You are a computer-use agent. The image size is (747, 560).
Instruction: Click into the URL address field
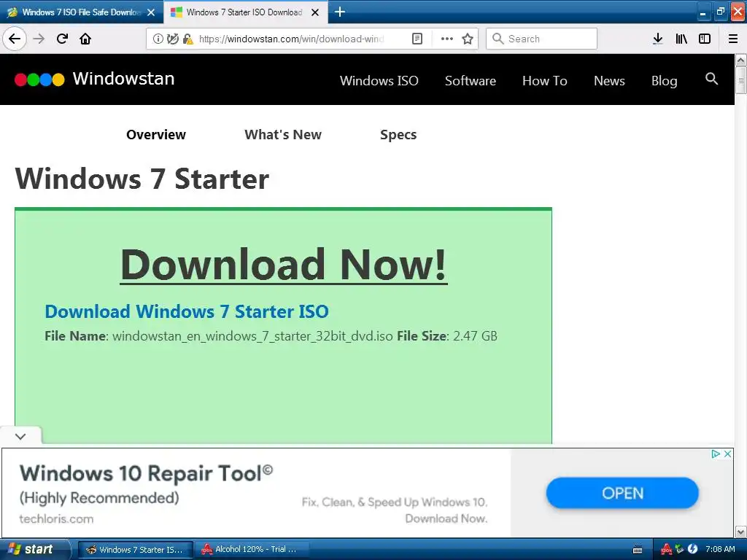point(291,39)
